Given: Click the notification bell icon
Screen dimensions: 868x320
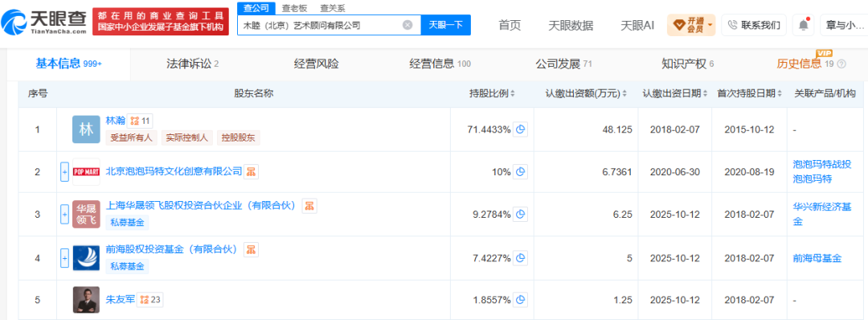Looking at the screenshot, I should (x=803, y=25).
